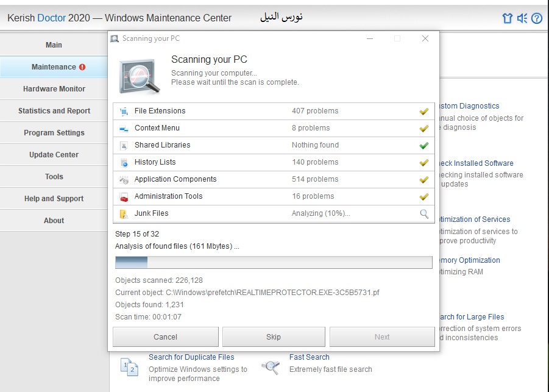The width and height of the screenshot is (549, 392).
Task: Click the History Lists row icon
Action: point(124,162)
